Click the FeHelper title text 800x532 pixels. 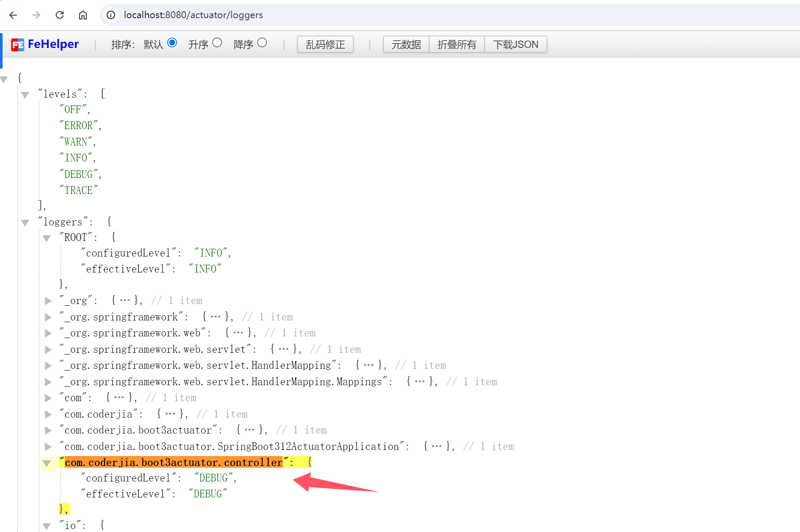(x=53, y=44)
